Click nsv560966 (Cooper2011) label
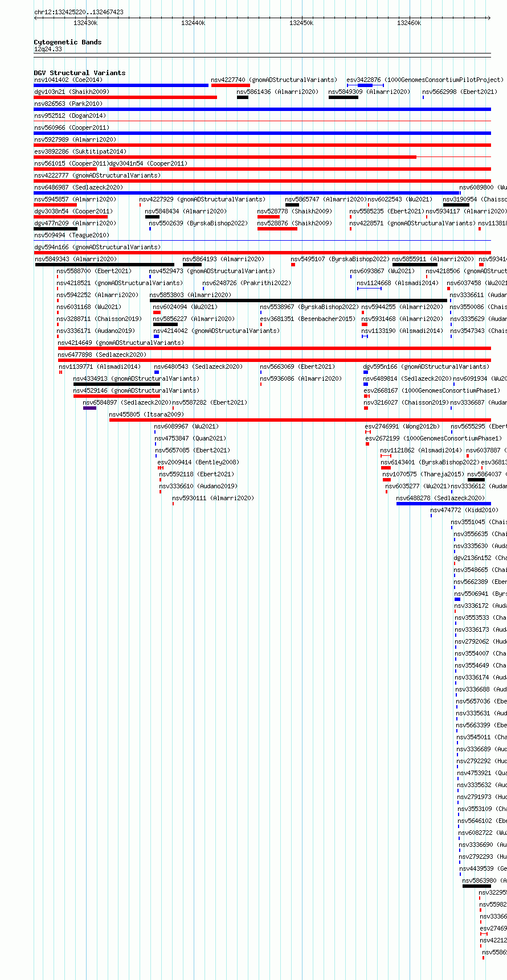Viewport: 507px width, 980px height. click(x=72, y=127)
